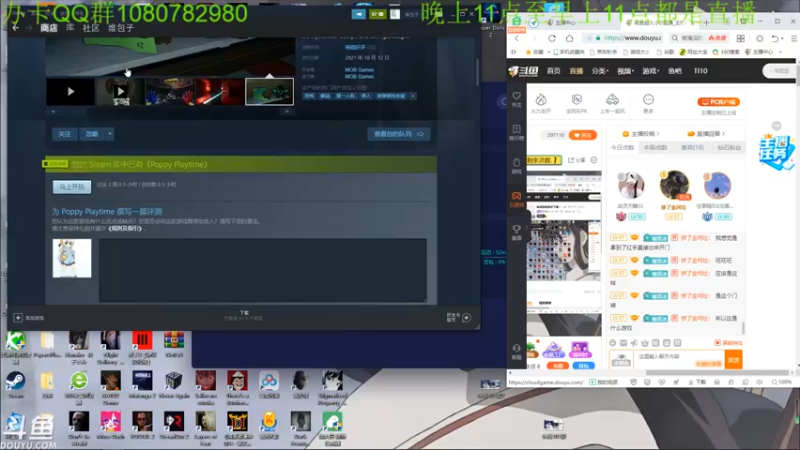Reload the Douyu browser page
The height and width of the screenshot is (450, 800).
552,38
